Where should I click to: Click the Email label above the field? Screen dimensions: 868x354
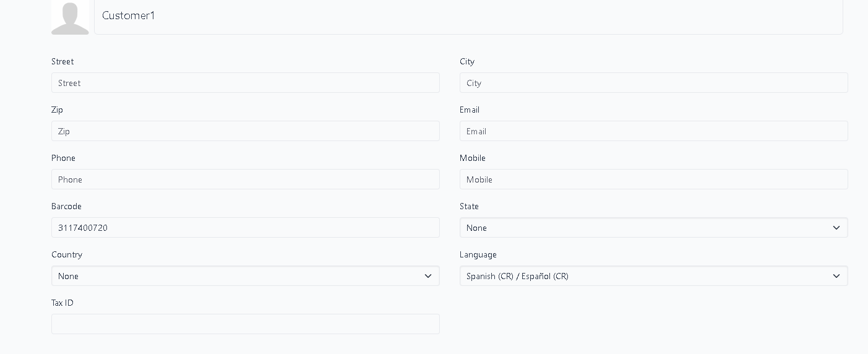click(469, 110)
